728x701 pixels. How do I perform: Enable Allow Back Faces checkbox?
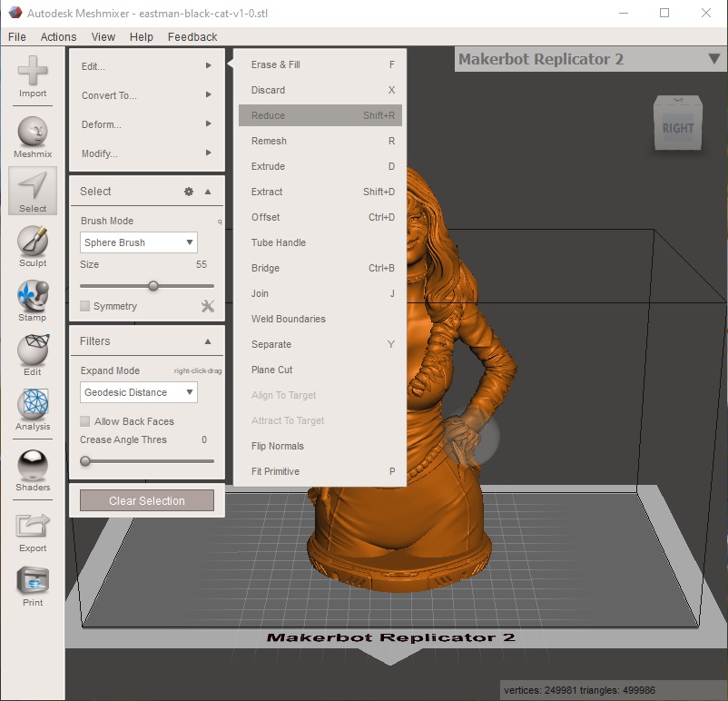point(84,421)
